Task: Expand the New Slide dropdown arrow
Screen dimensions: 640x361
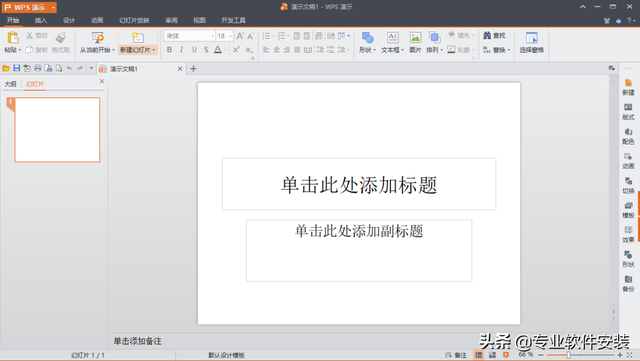Action: click(x=153, y=50)
